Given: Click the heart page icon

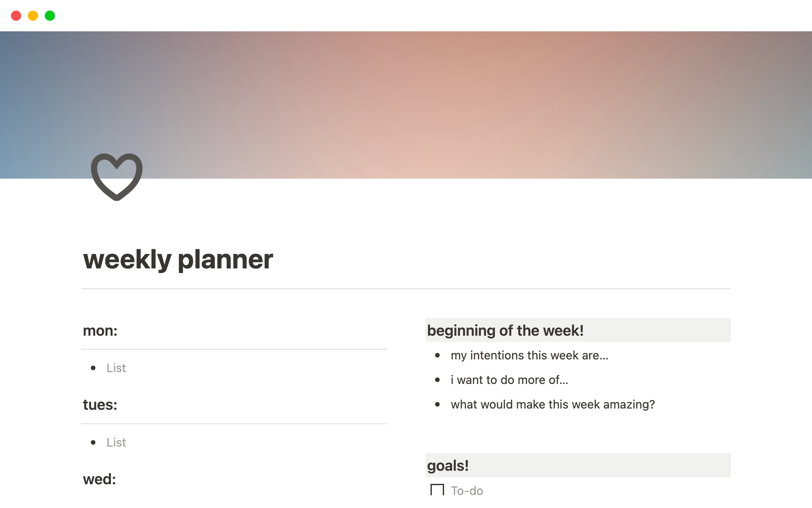Looking at the screenshot, I should [x=116, y=177].
